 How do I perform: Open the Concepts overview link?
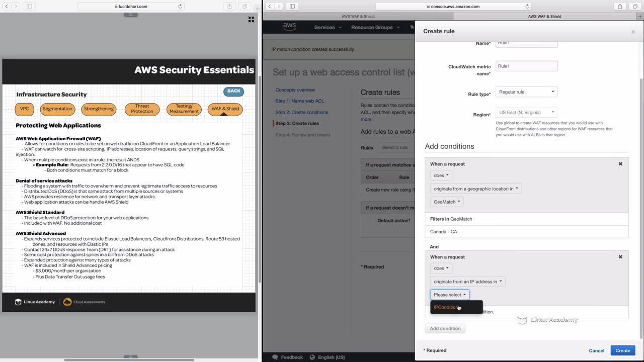tap(295, 90)
